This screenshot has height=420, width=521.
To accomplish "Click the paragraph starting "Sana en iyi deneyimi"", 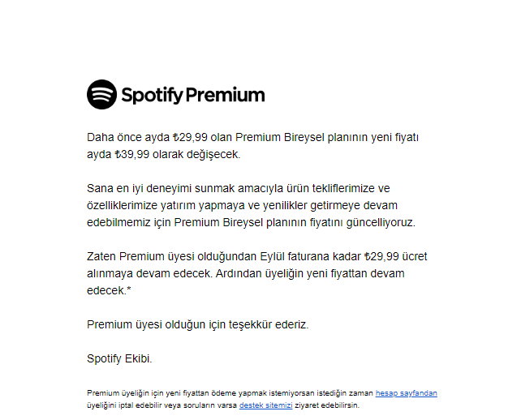I will click(252, 205).
